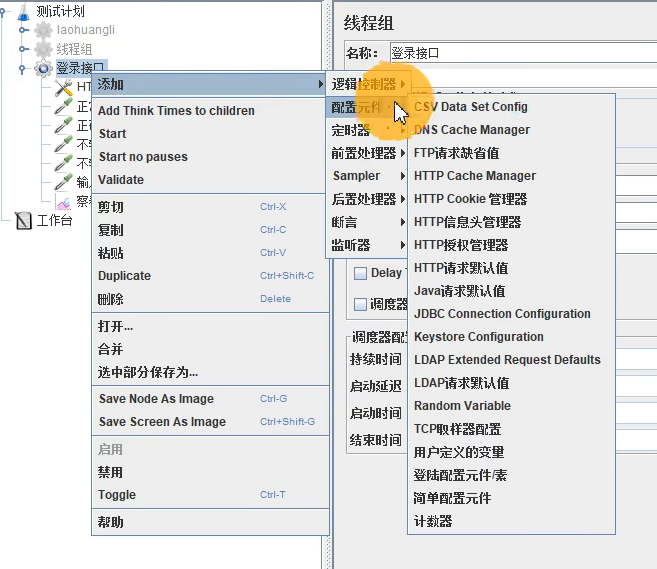
Task: Enable the Delay thread creation checkbox
Action: point(361,273)
